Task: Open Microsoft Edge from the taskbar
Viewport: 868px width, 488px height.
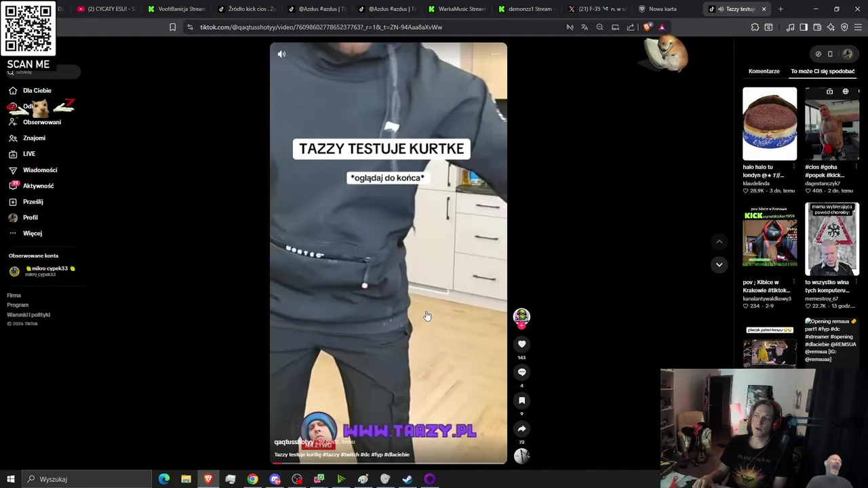Action: (x=164, y=479)
